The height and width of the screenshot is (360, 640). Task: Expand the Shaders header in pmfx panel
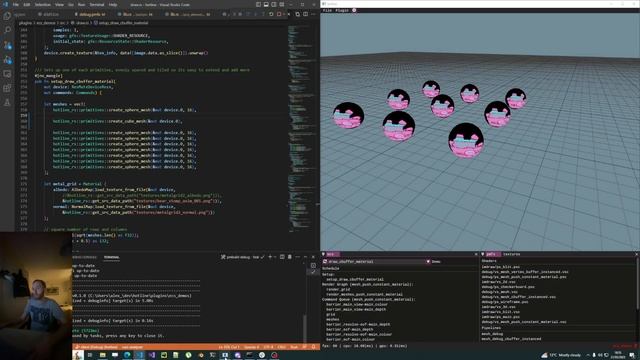tap(489, 261)
